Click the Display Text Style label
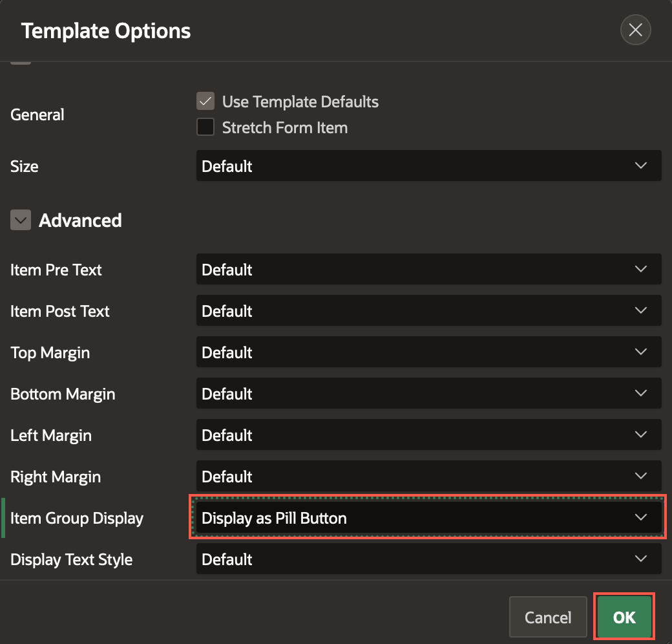The height and width of the screenshot is (644, 672). point(71,559)
